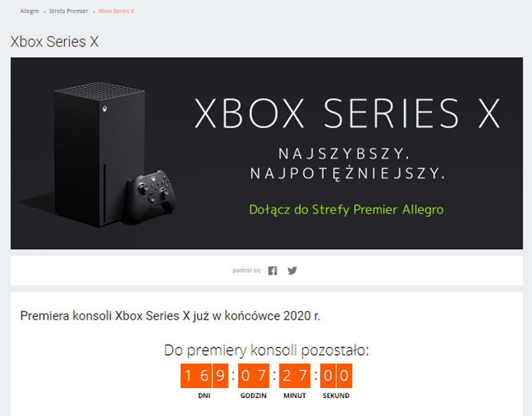Image resolution: width=532 pixels, height=416 pixels.
Task: Click the podziel się share label
Action: (x=247, y=271)
